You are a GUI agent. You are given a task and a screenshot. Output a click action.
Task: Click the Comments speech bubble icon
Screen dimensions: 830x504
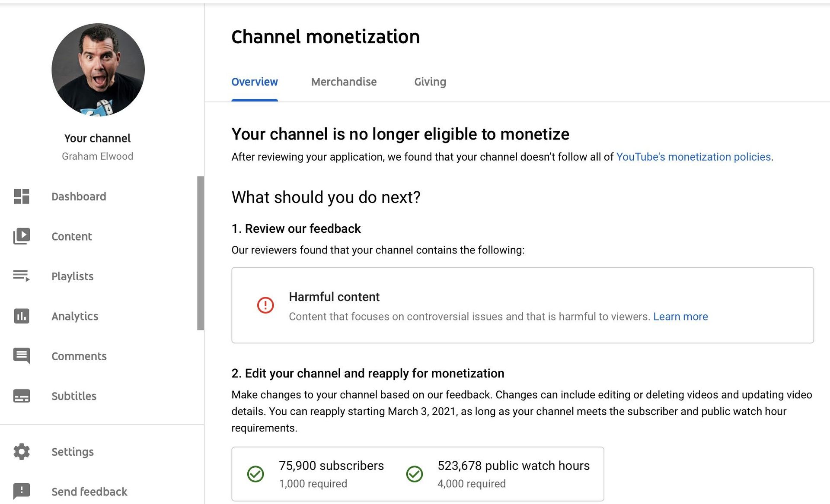point(22,356)
